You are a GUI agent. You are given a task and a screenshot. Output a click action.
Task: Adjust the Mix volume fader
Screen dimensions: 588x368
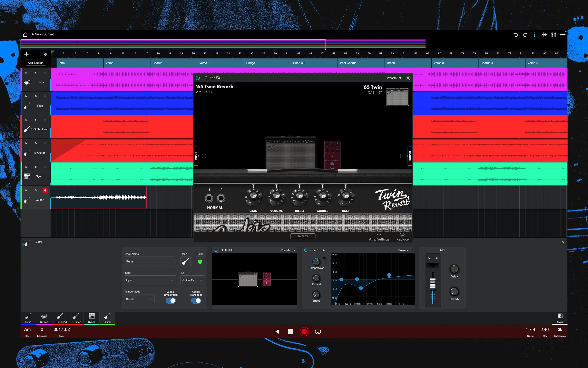433,284
